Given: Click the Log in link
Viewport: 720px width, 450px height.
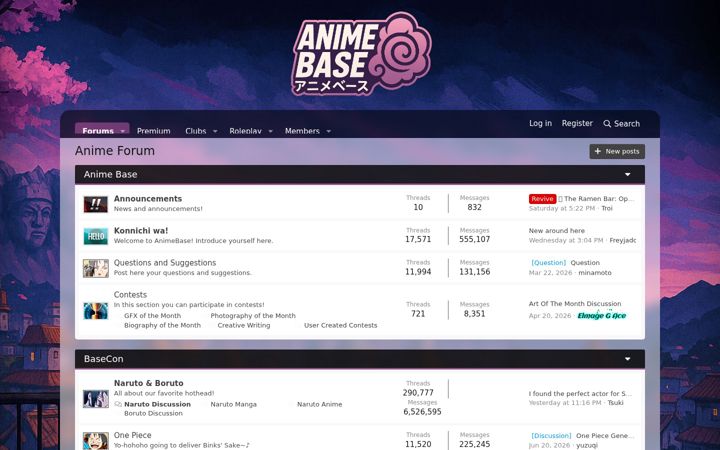Looking at the screenshot, I should 540,123.
